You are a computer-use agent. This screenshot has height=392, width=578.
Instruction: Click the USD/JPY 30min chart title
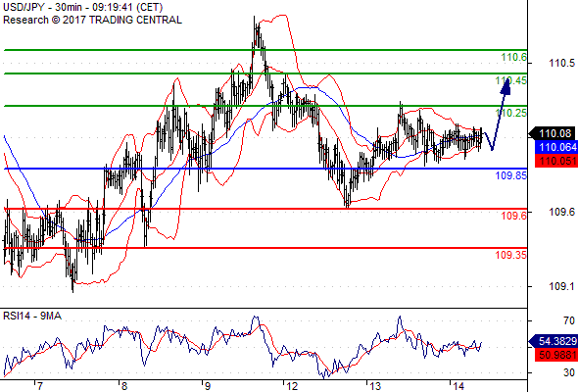tap(82, 7)
